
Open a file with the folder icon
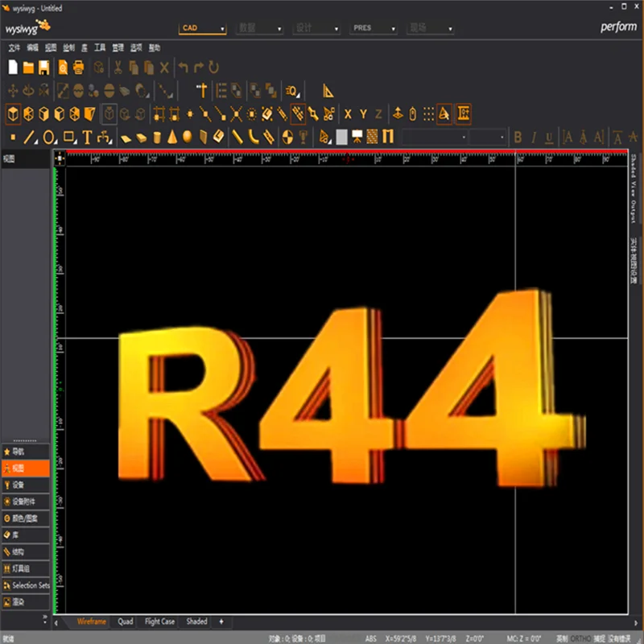click(28, 68)
